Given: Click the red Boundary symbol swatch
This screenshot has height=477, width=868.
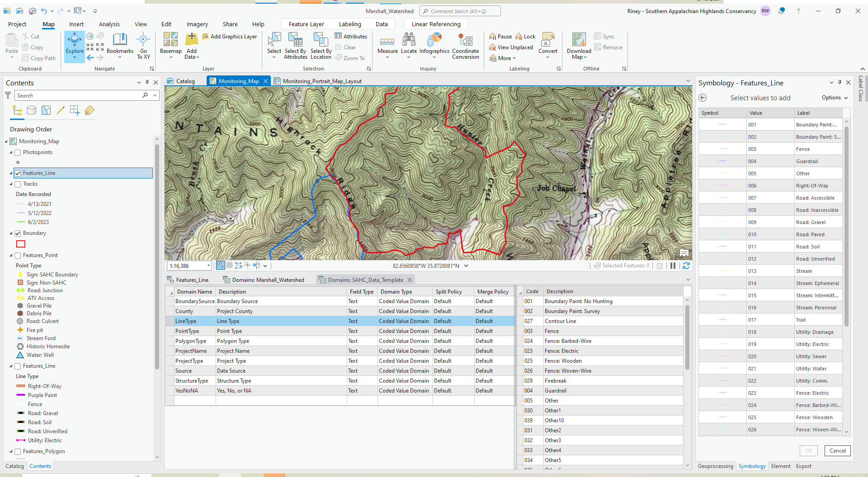Looking at the screenshot, I should (21, 244).
